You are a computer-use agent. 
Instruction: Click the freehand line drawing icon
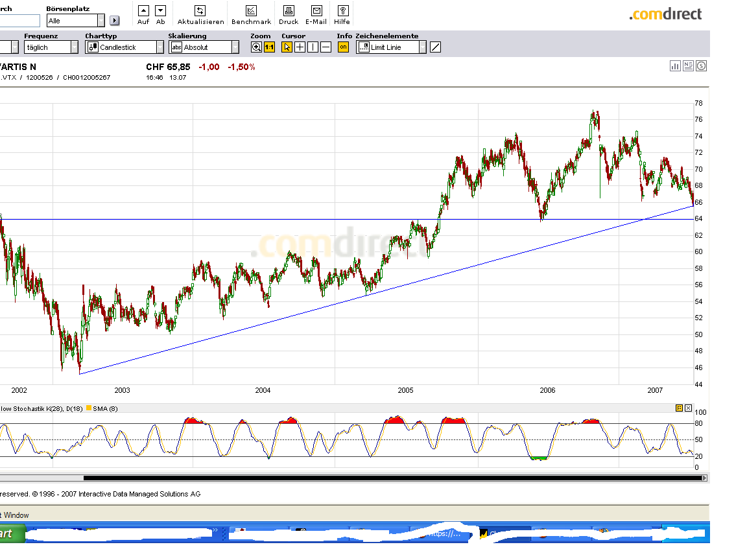[x=434, y=46]
